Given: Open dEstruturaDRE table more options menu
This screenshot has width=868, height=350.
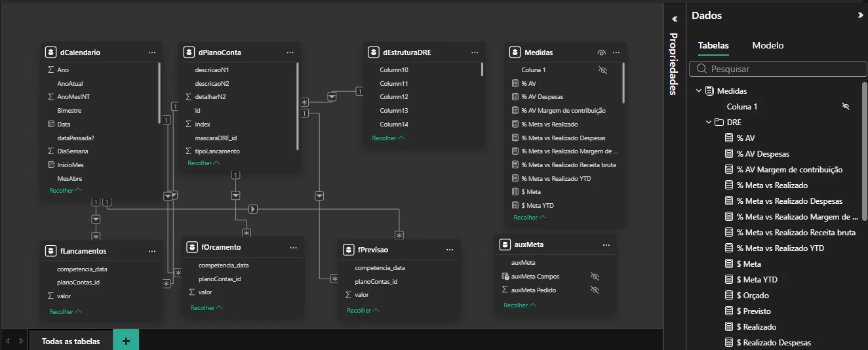Looking at the screenshot, I should (x=475, y=52).
